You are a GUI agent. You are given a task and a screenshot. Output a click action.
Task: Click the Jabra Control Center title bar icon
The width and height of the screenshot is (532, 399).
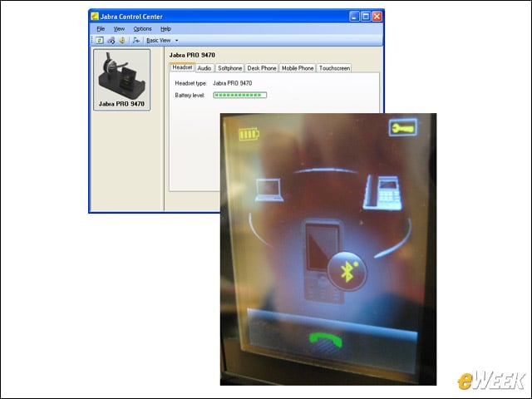[95, 17]
